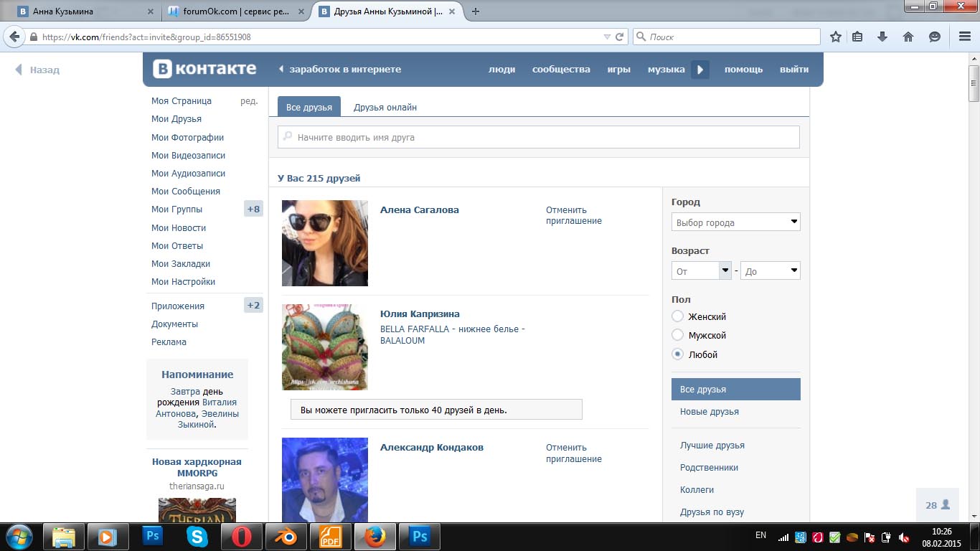Expand the Выбор города city dropdown
This screenshot has height=551, width=980.
[x=735, y=222]
